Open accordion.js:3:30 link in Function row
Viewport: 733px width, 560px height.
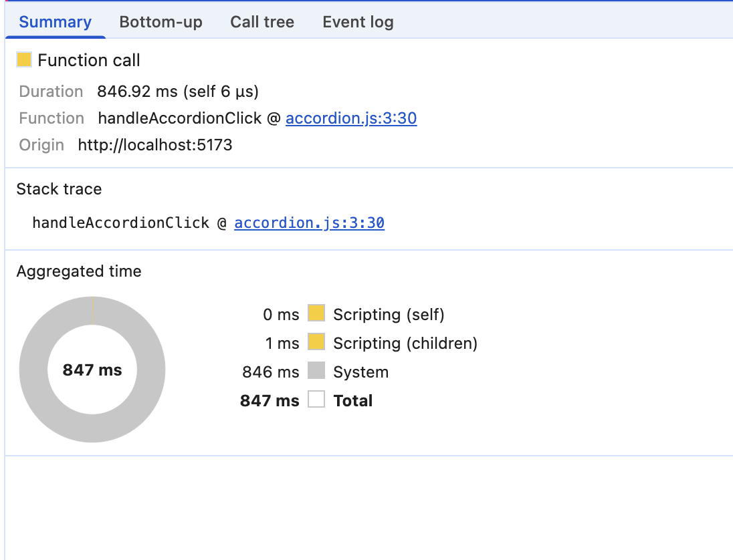coord(351,118)
